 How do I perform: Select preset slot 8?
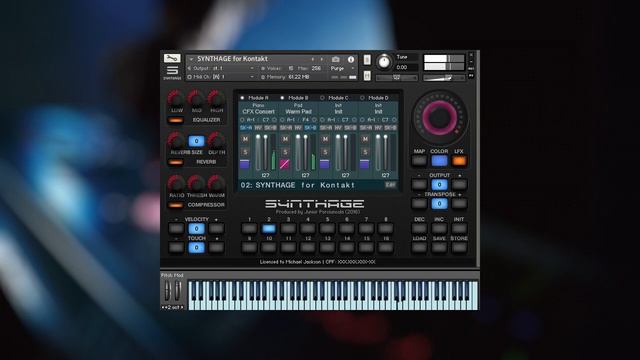pos(386,228)
